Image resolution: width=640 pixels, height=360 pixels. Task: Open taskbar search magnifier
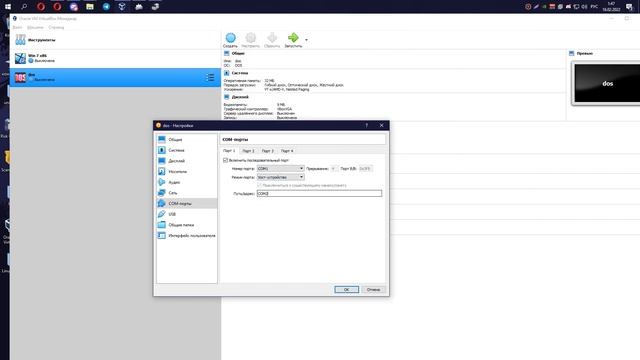click(24, 7)
